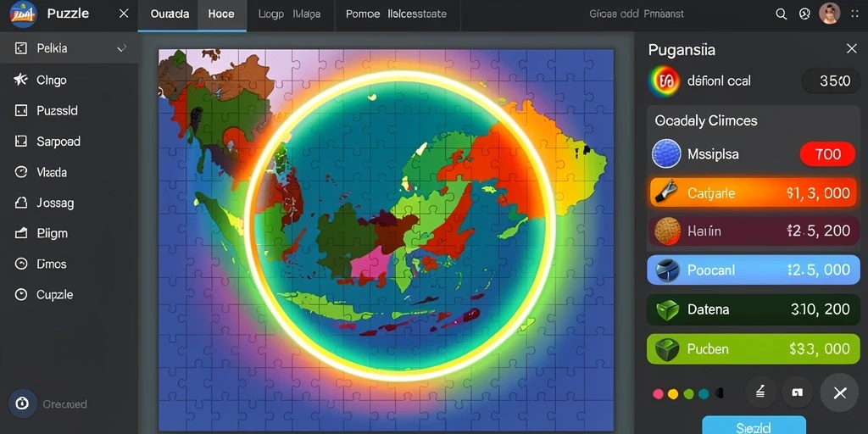Open the Jossag sidebar icon
Screen dimensions: 868x434
(20, 203)
